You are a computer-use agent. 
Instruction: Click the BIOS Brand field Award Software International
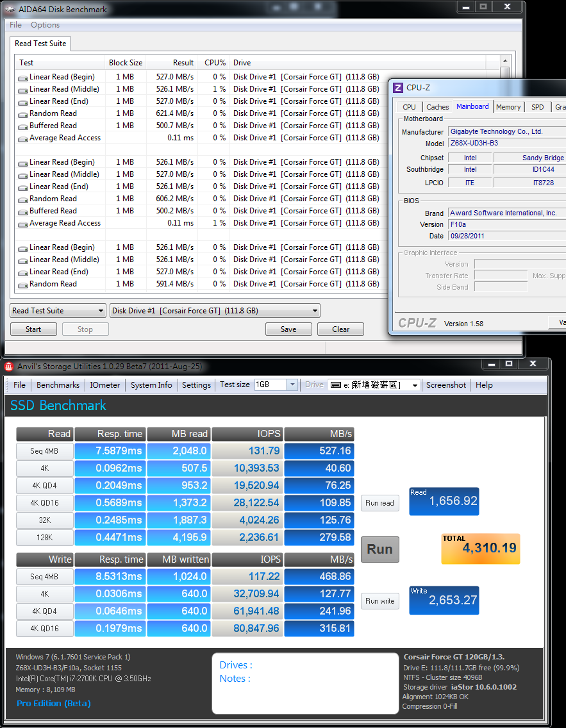[x=507, y=213]
